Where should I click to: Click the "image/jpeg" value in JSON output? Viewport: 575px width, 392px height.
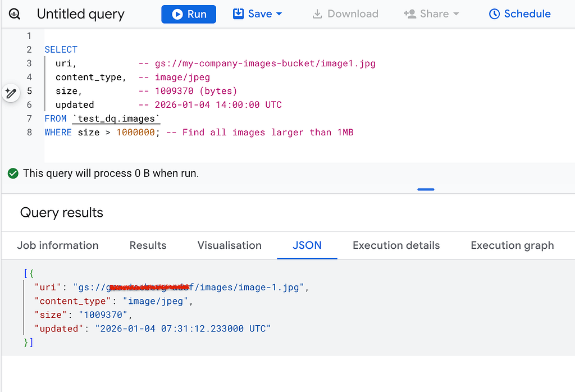click(x=156, y=301)
